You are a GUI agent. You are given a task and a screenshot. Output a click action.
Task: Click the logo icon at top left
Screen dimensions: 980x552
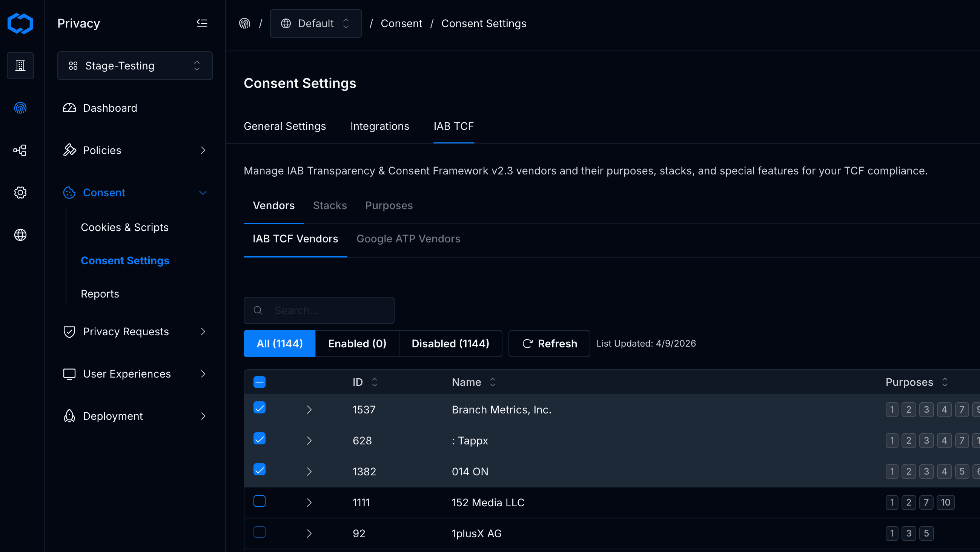pos(20,23)
